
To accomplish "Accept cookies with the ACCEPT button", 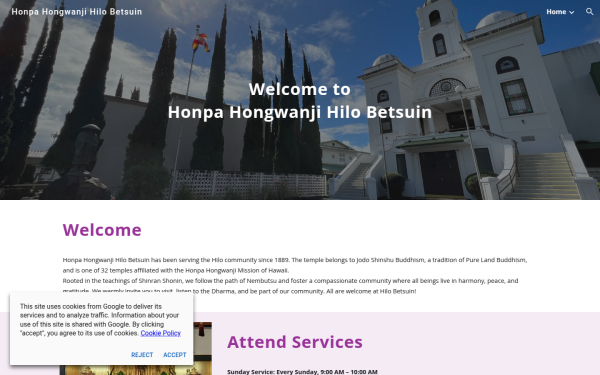I will pyautogui.click(x=174, y=355).
